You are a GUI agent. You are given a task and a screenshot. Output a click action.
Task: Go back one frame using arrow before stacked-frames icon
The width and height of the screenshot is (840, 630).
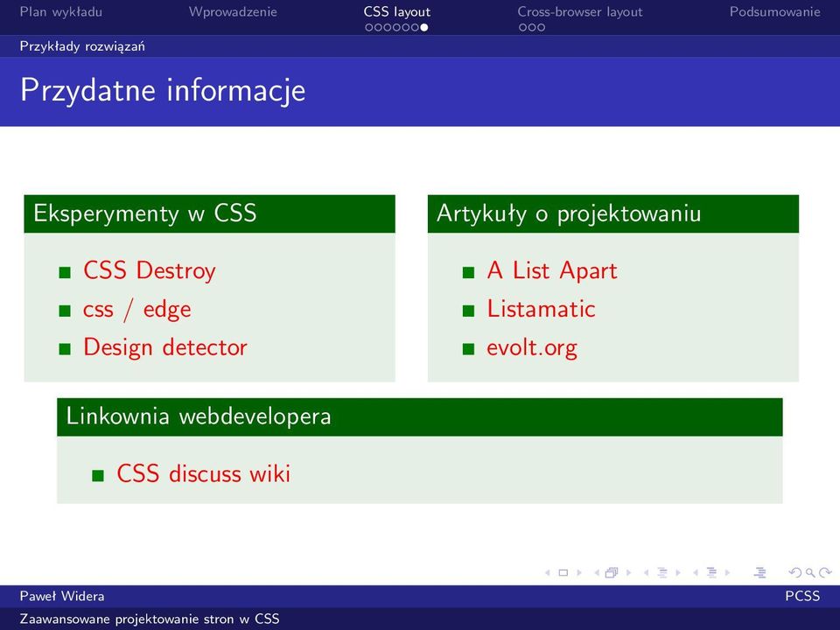pos(597,572)
